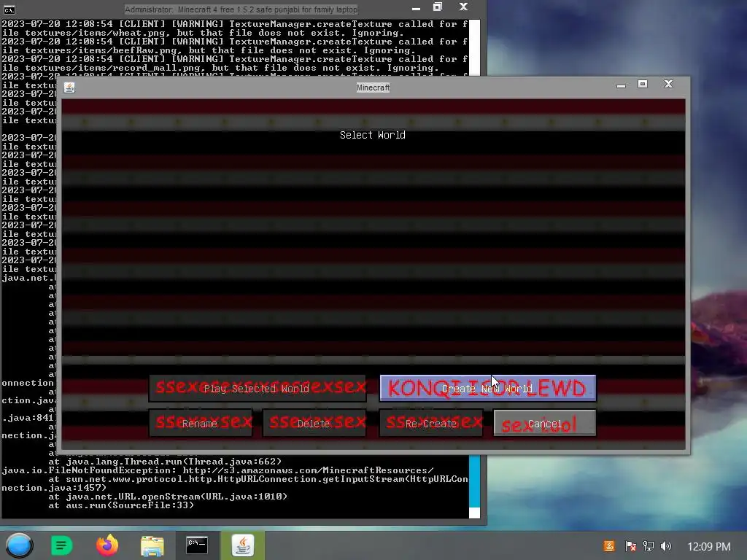Click the console line 'at aus.run(SourceFile:33)'
The width and height of the screenshot is (747, 560).
click(122, 505)
